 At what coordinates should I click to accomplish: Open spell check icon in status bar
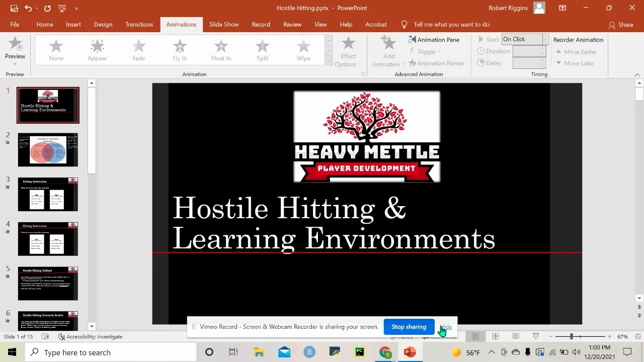tap(45, 336)
